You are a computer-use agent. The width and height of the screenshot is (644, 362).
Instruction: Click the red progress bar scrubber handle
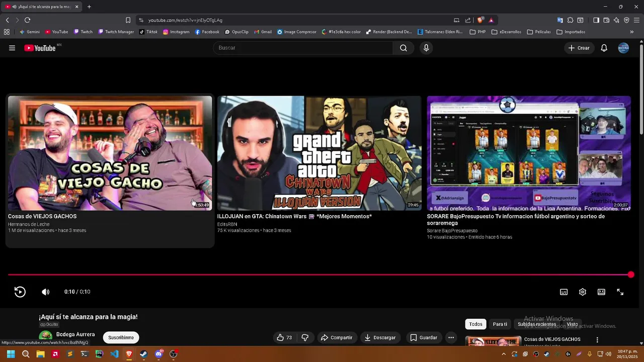point(631,275)
